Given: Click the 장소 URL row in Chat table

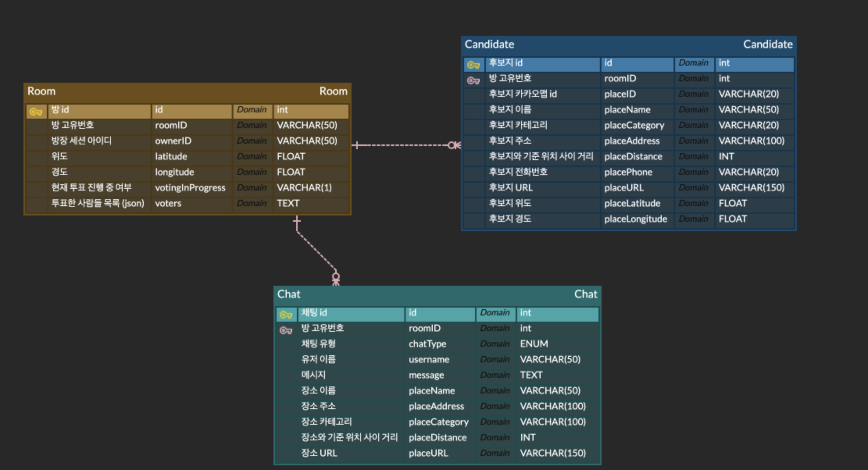Looking at the screenshot, I should 319,453.
